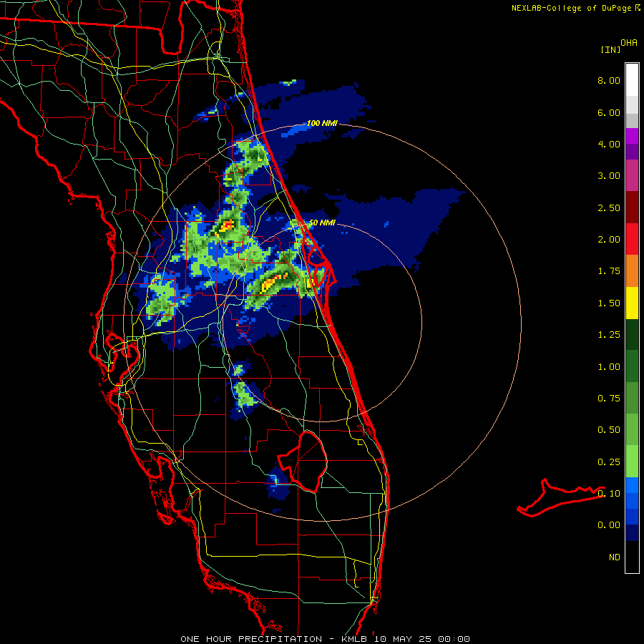Click the NEXLAB-College of DuPage label

(x=571, y=8)
